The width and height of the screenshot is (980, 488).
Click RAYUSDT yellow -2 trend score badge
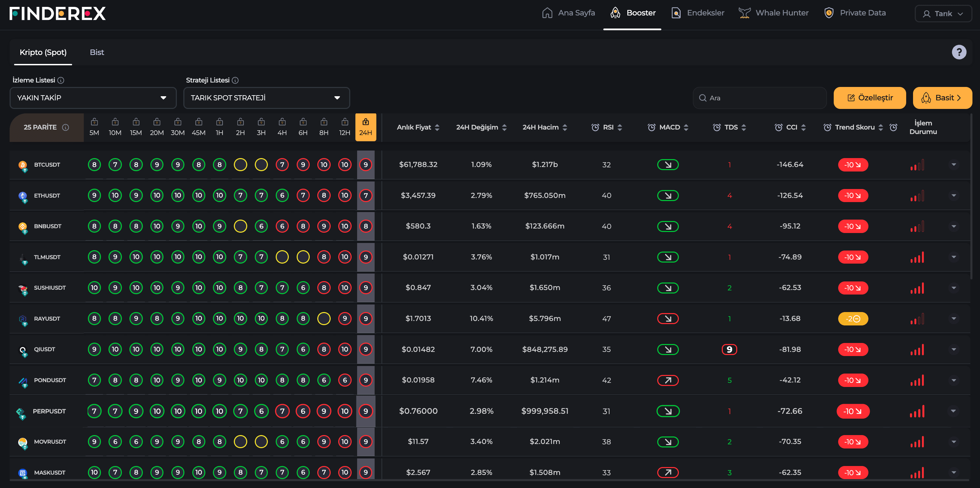(853, 319)
